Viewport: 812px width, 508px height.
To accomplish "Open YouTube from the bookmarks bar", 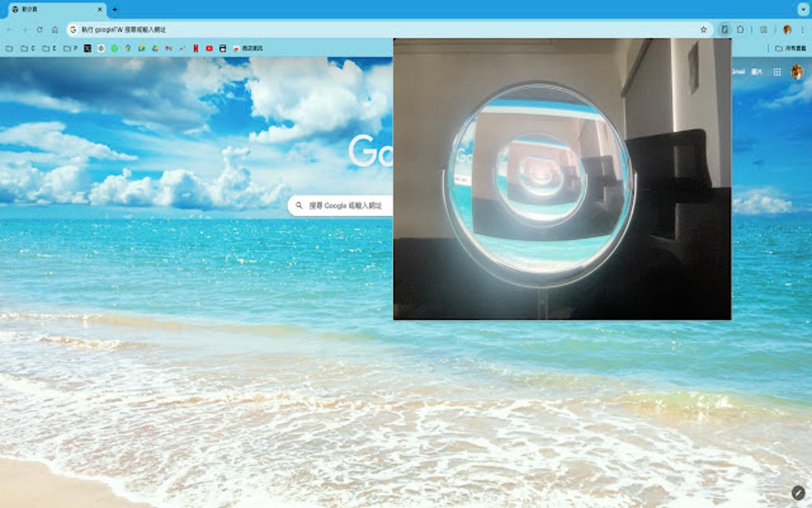I will 209,48.
